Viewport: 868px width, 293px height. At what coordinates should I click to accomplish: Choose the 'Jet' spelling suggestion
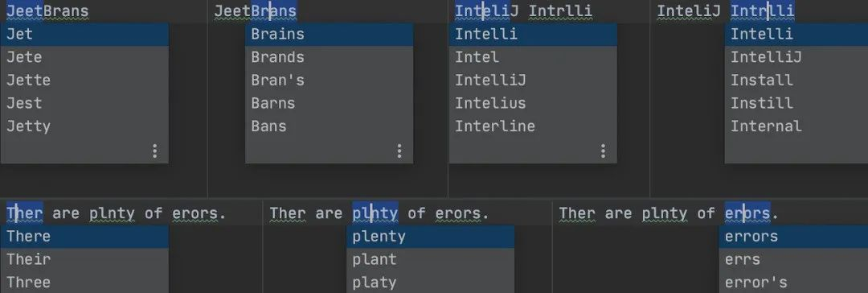click(84, 35)
